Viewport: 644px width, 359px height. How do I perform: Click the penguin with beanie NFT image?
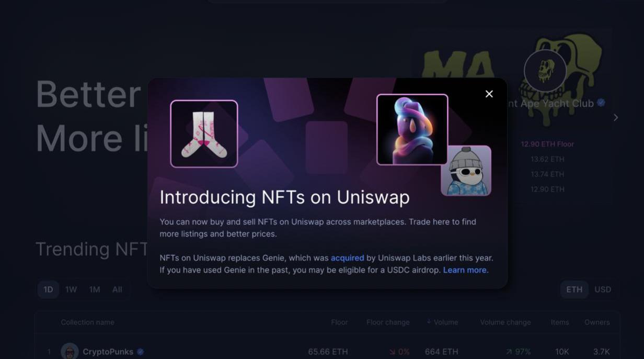(466, 171)
